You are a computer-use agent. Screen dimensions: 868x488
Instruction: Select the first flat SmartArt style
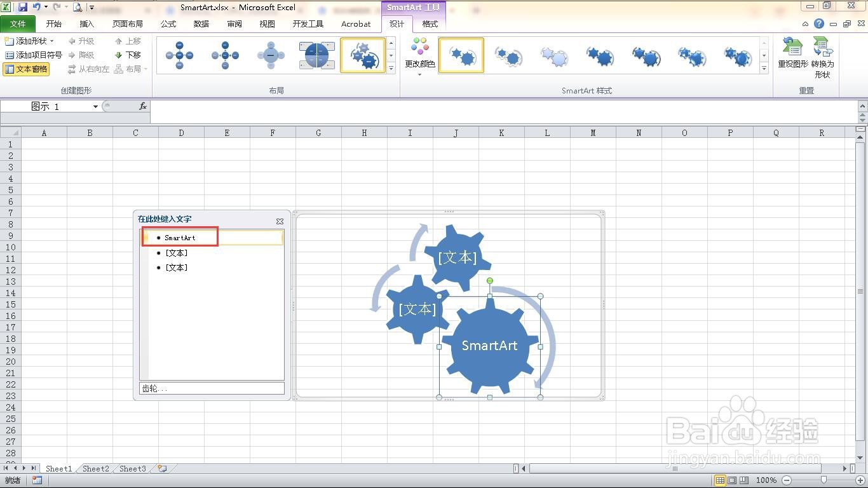pyautogui.click(x=461, y=55)
